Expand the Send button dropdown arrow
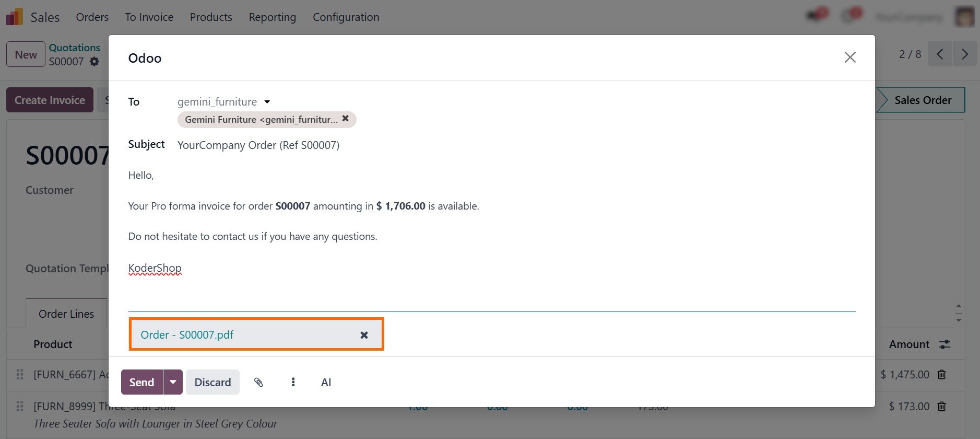The width and height of the screenshot is (980, 439). pyautogui.click(x=173, y=382)
